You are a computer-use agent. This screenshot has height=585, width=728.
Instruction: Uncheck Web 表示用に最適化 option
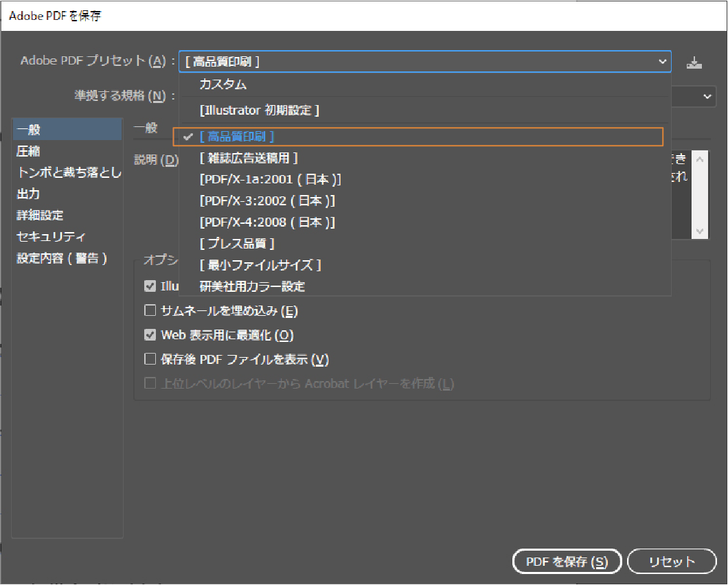pos(150,335)
